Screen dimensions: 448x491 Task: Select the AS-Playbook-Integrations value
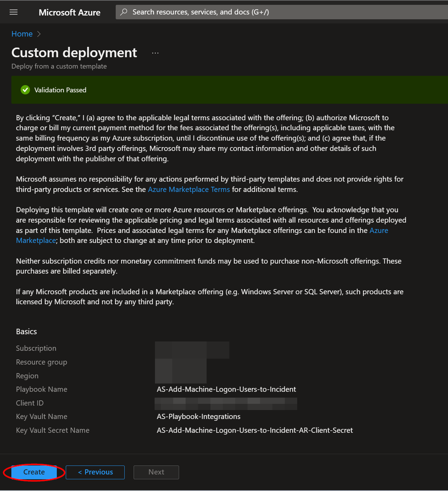199,417
